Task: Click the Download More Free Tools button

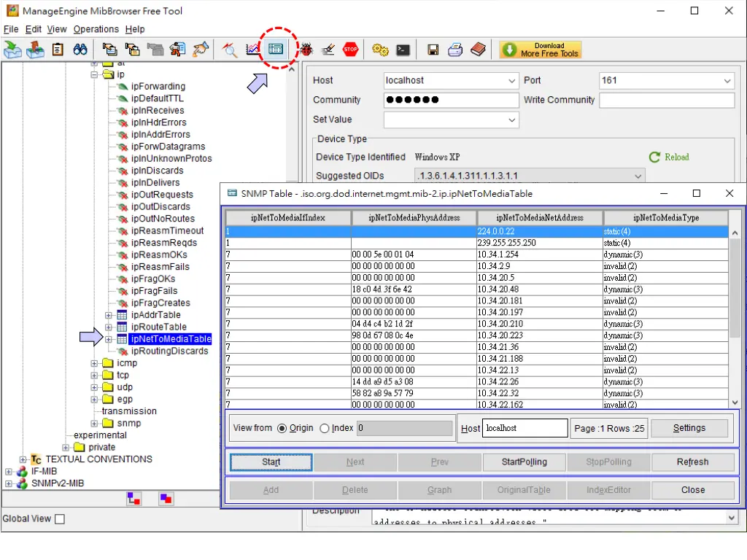Action: coord(541,50)
